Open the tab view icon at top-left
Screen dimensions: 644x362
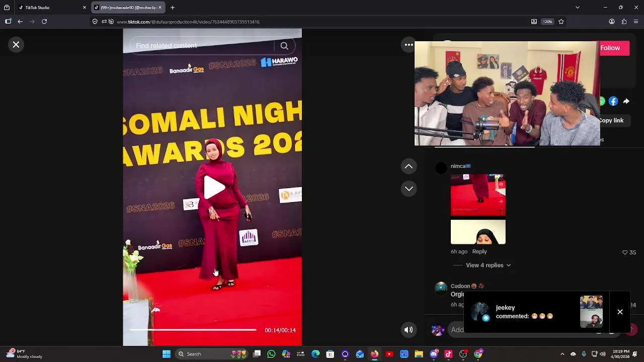tap(7, 8)
